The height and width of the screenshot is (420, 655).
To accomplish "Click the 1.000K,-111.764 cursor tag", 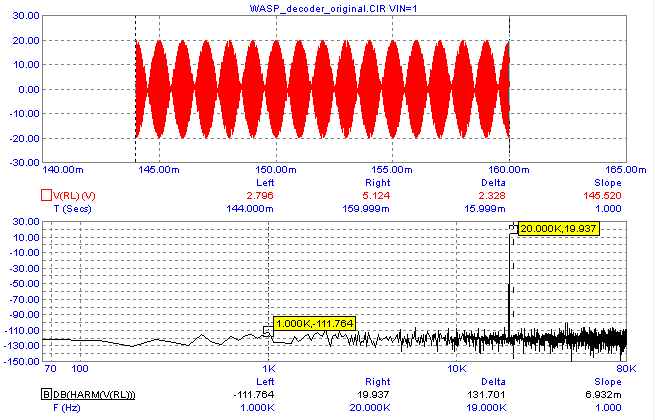I will click(x=314, y=323).
